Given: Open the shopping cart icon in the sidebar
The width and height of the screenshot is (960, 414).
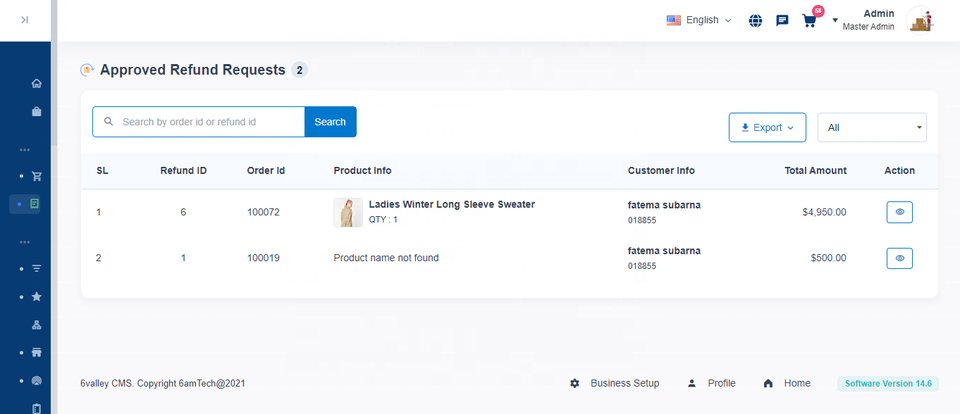Looking at the screenshot, I should [x=37, y=176].
